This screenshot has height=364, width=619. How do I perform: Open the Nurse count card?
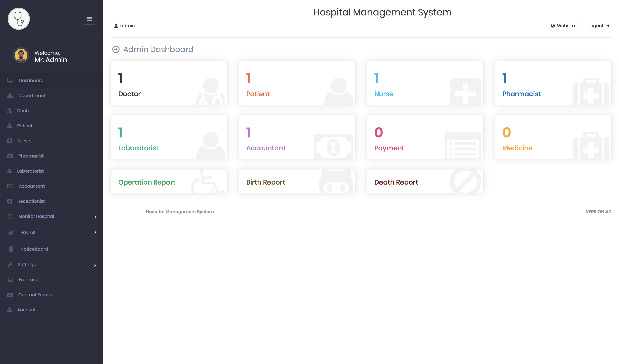tap(425, 83)
